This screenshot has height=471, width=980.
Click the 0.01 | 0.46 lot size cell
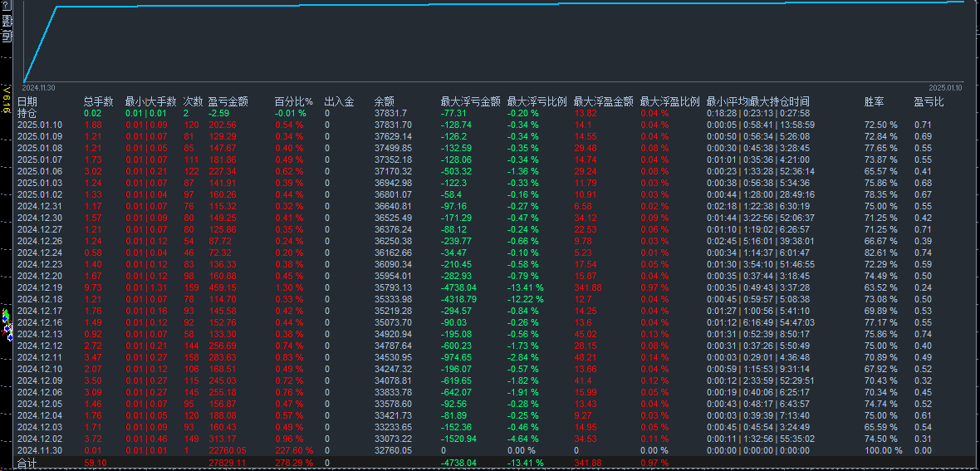point(146,439)
